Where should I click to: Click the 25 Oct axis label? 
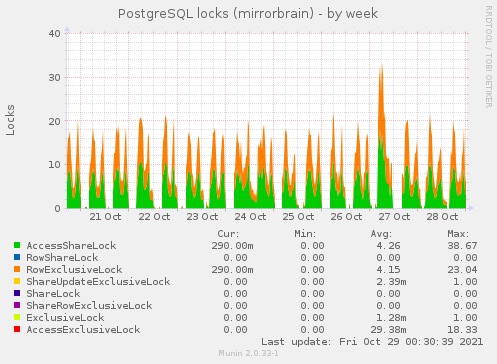click(x=298, y=217)
